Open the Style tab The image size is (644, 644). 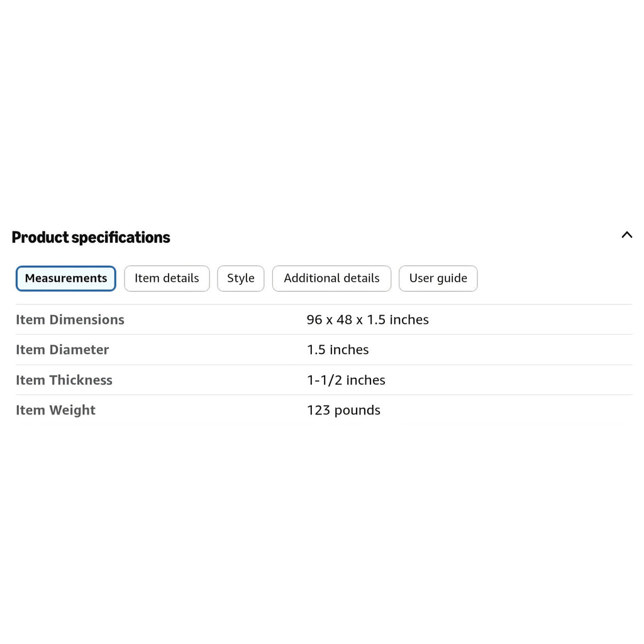click(x=241, y=279)
